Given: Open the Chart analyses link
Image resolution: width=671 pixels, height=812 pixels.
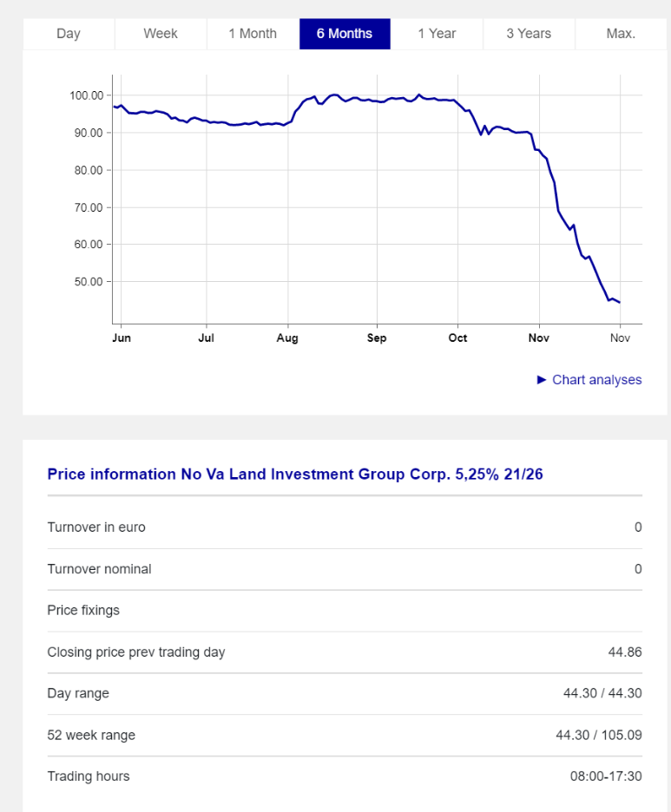Looking at the screenshot, I should [596, 380].
